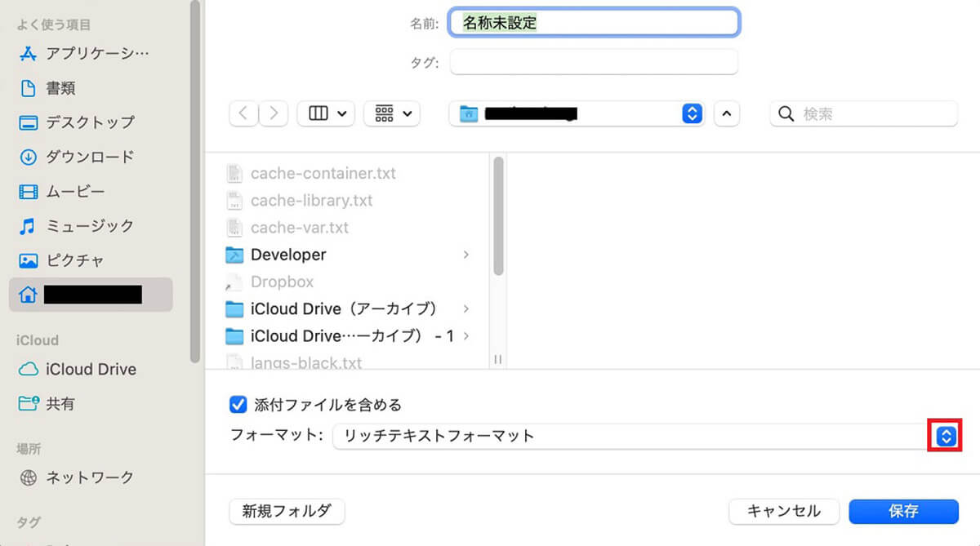Open ミュージック in the sidebar
This screenshot has width=980, height=546.
[77, 226]
